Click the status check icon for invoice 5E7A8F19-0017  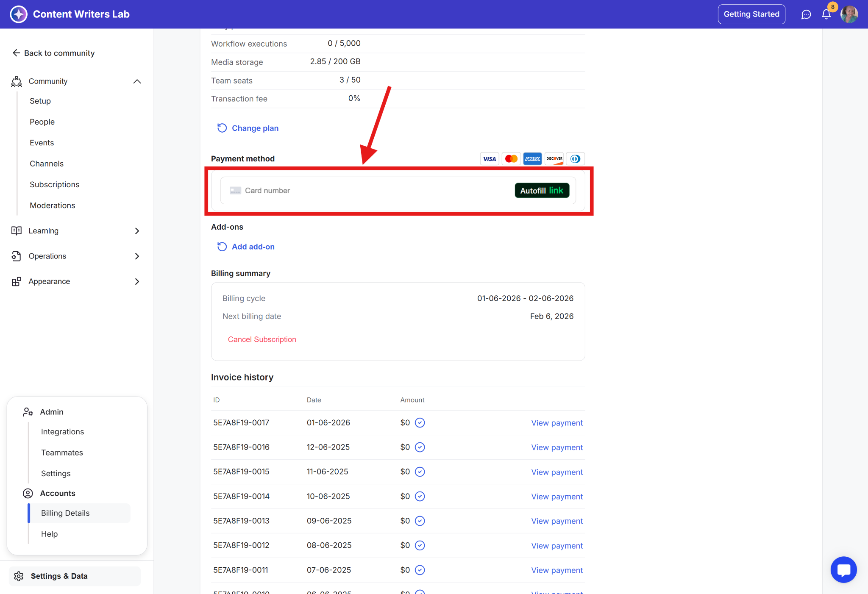420,423
